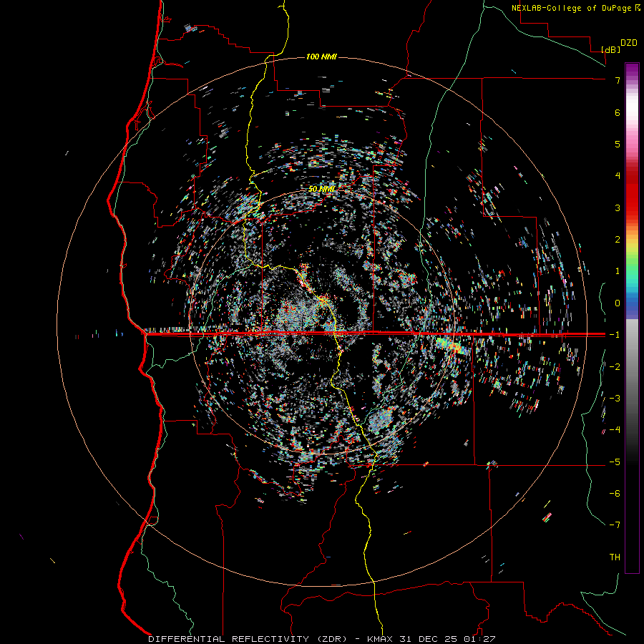The height and width of the screenshot is (644, 644).
Task: Click the 7 value on the color scale
Action: coord(618,80)
